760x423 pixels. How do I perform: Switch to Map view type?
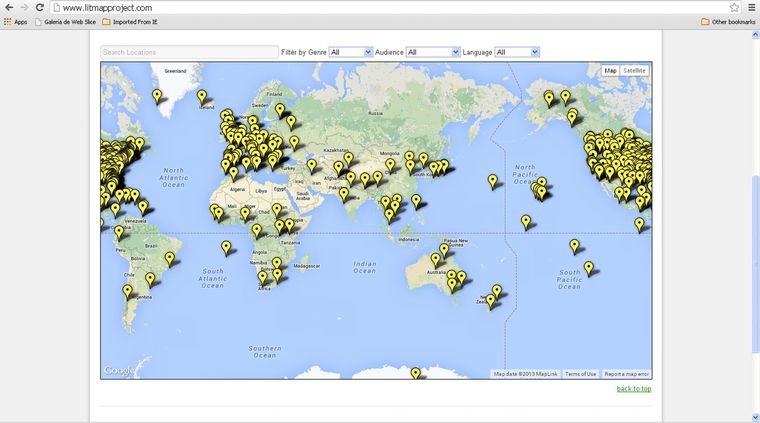point(610,71)
